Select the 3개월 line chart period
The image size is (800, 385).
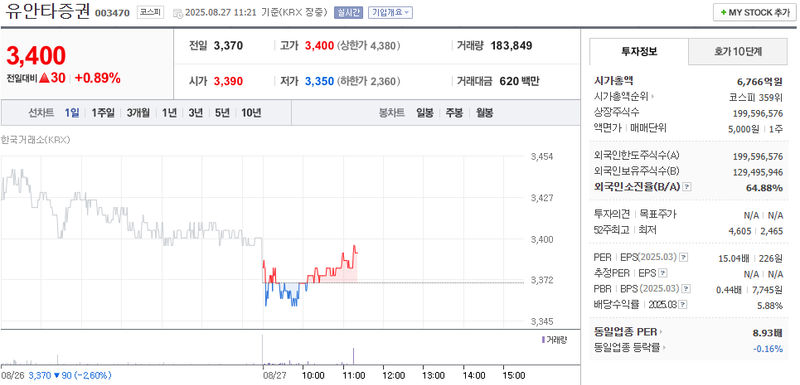point(138,113)
